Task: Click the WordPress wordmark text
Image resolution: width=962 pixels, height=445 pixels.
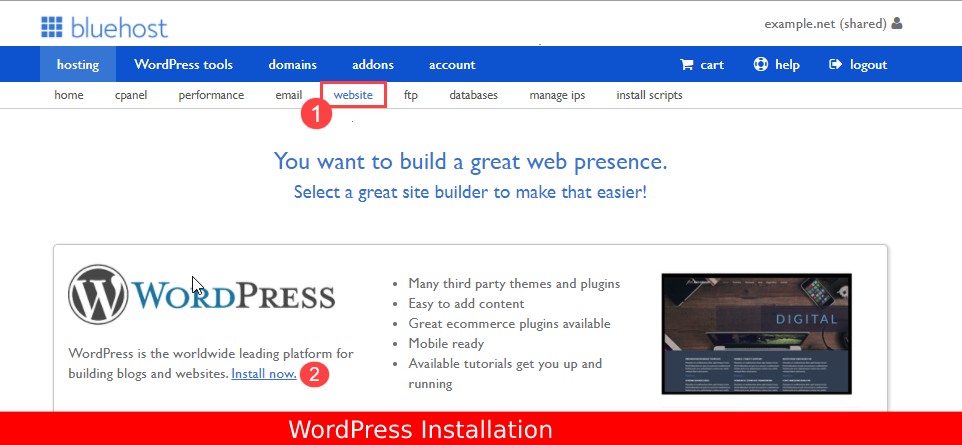Action: click(234, 296)
